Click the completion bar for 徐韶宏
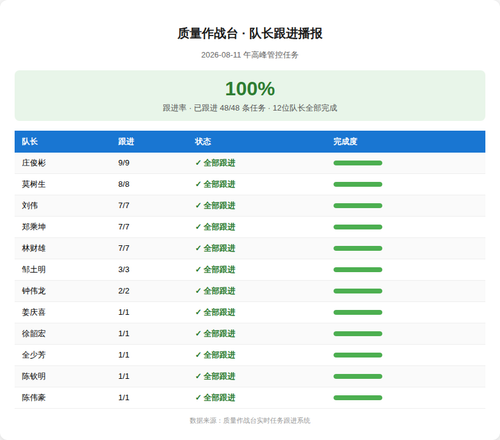 click(x=358, y=334)
